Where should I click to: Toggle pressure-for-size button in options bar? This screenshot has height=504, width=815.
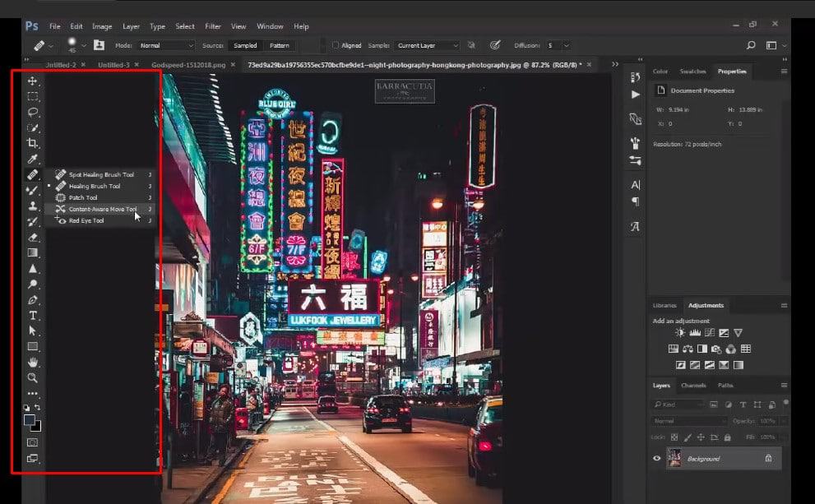point(495,45)
